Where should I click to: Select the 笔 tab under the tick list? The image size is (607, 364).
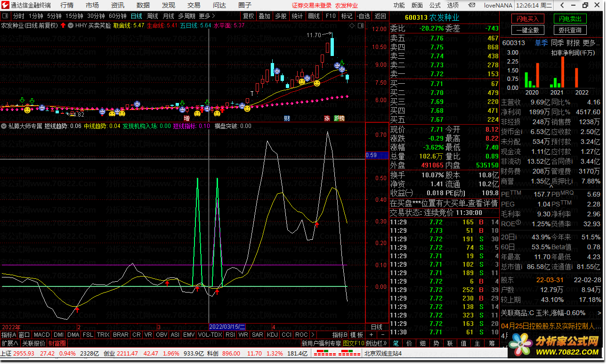396,344
